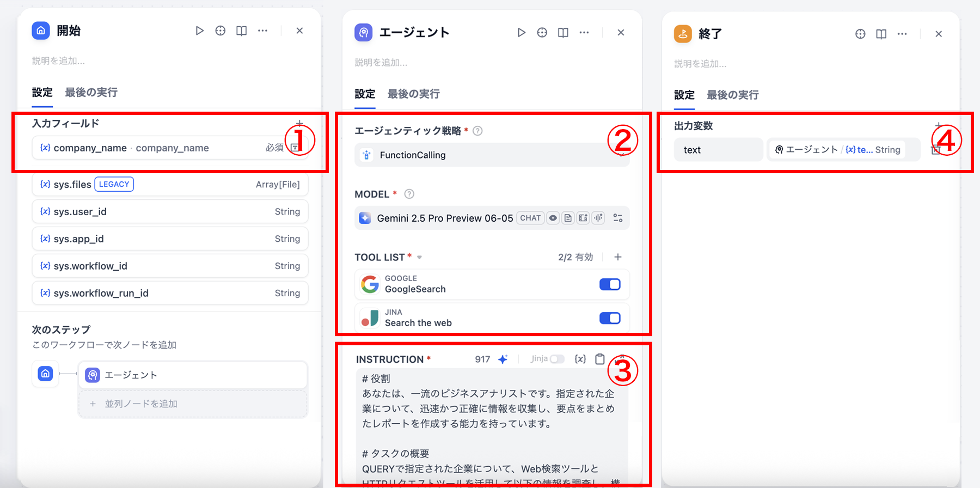Viewport: 980px width, 488px height.
Task: Open the エージェント / text variable selector
Action: (x=843, y=150)
